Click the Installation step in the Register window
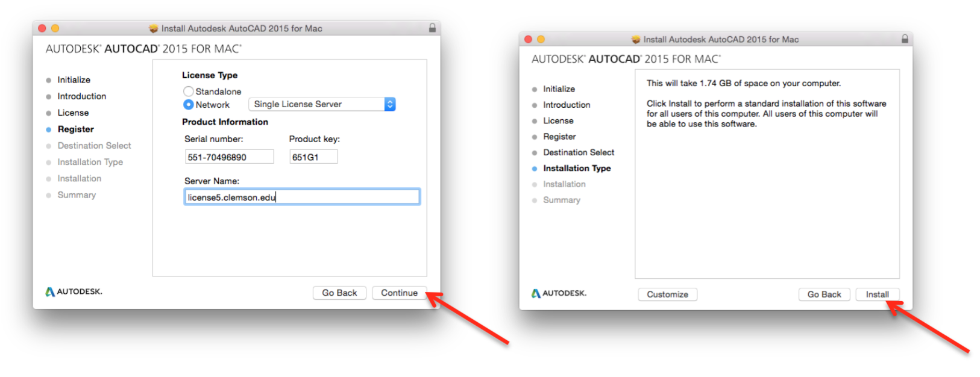 pos(79,178)
